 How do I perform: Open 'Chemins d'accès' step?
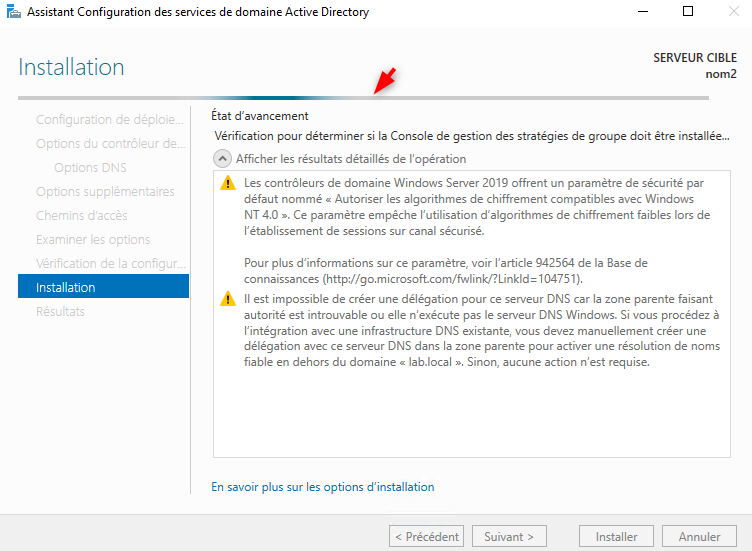[82, 215]
